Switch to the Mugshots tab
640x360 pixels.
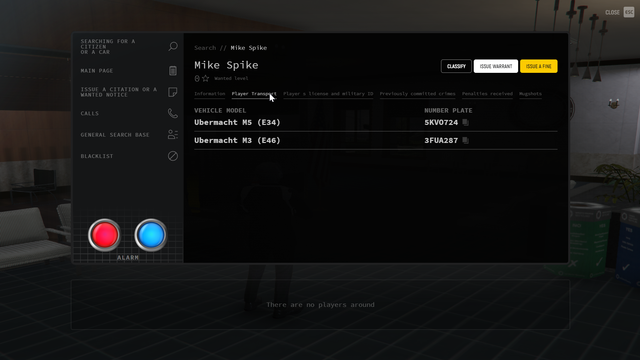pyautogui.click(x=530, y=94)
